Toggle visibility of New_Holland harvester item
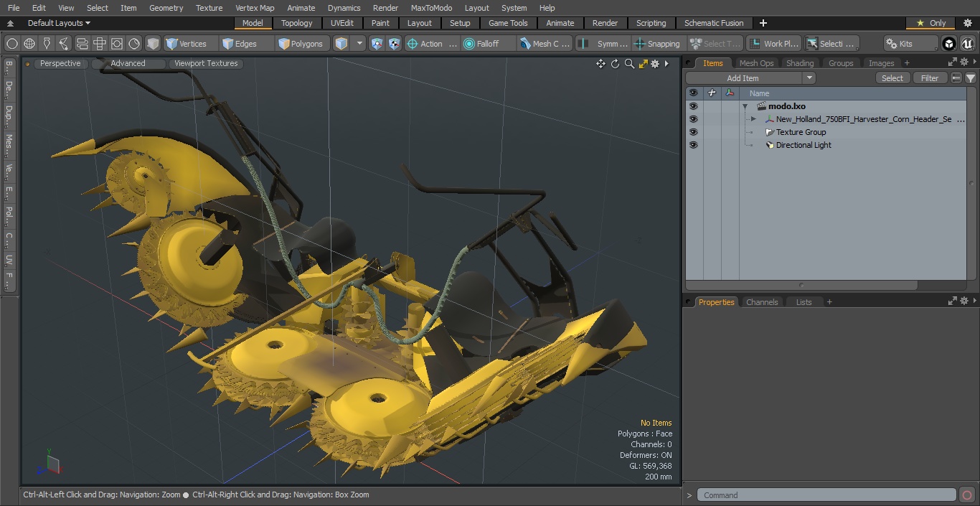980x506 pixels. click(x=693, y=119)
